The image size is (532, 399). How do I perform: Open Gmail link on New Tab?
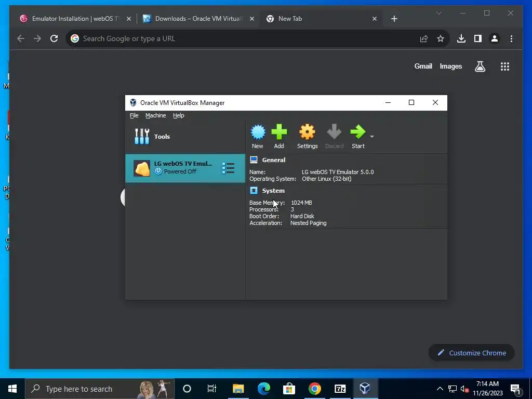(x=423, y=66)
